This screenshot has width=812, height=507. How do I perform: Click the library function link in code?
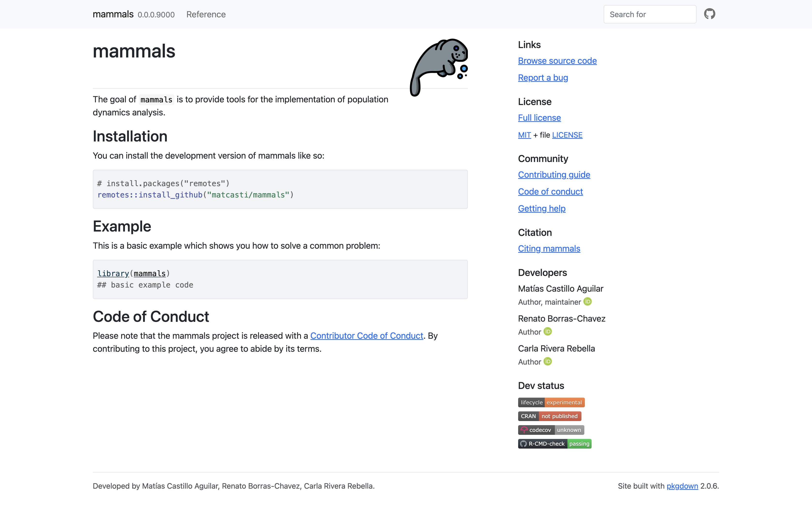point(113,274)
